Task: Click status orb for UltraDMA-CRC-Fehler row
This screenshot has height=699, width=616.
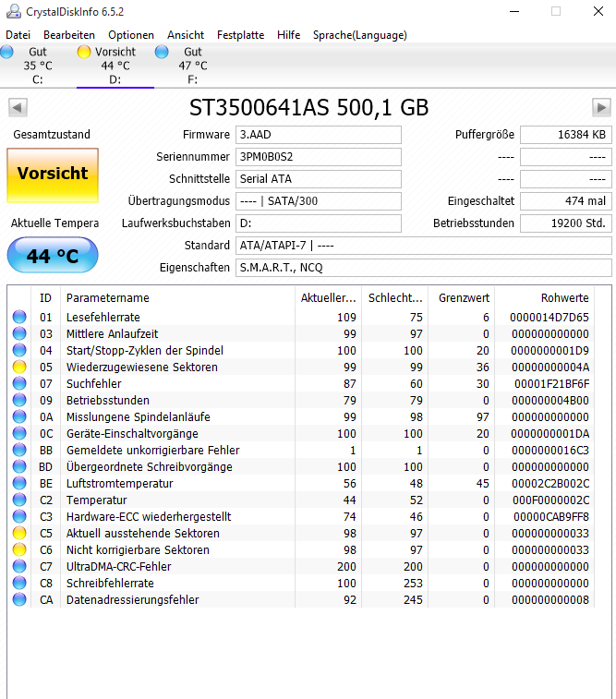Action: click(x=19, y=566)
